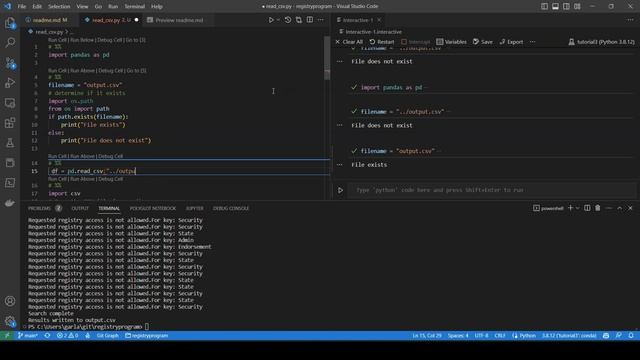Open the Run menu
Image resolution: width=640 pixels, height=360 pixels.
[x=113, y=7]
